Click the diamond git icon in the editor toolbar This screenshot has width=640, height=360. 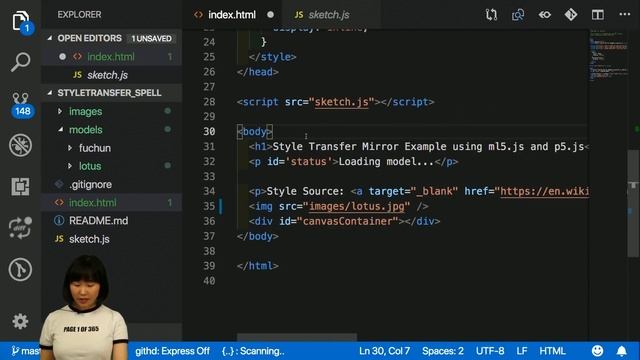(571, 15)
